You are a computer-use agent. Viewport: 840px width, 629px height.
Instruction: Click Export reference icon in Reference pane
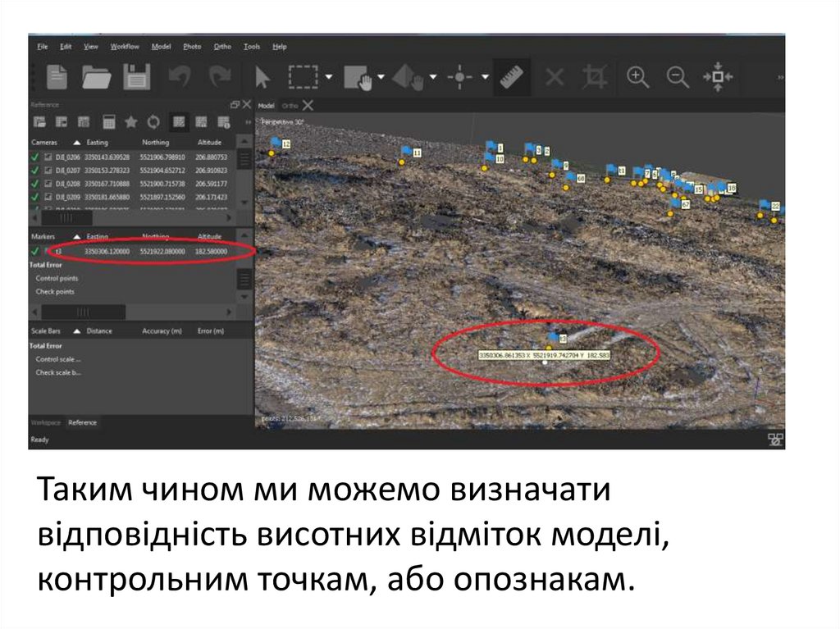click(62, 122)
